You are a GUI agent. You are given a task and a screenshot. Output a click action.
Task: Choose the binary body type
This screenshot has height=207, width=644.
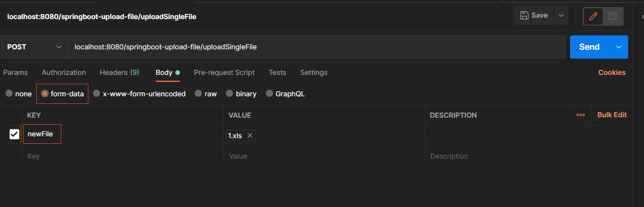230,94
